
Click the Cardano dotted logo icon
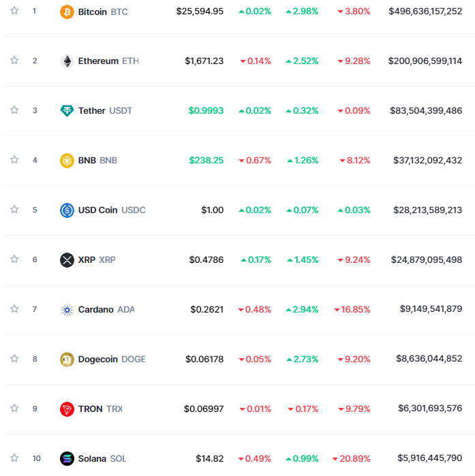click(67, 309)
